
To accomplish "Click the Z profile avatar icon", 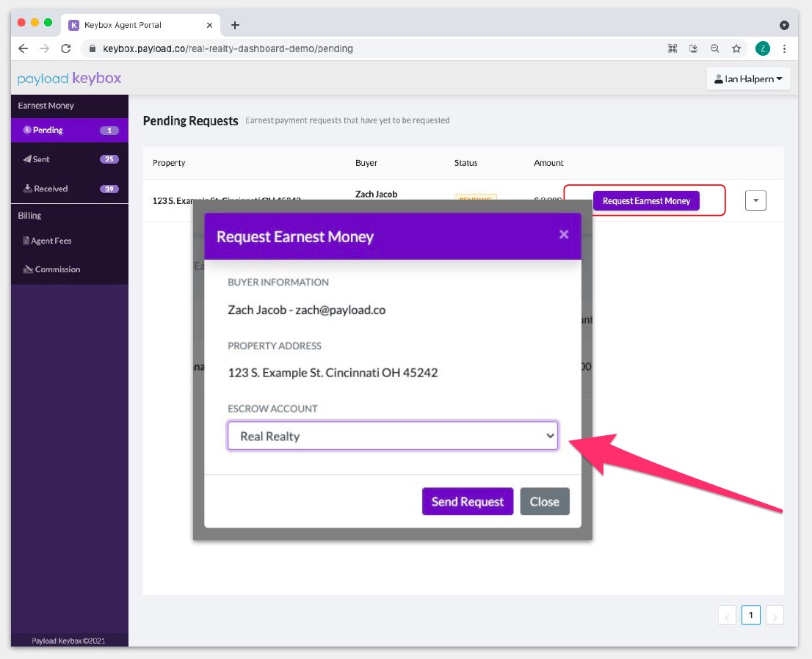I will point(762,48).
